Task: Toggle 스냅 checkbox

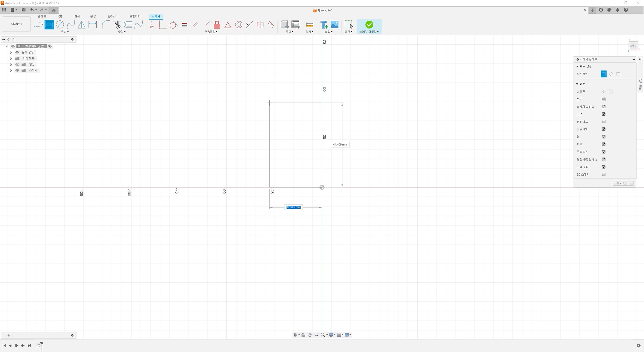Action: coord(604,114)
